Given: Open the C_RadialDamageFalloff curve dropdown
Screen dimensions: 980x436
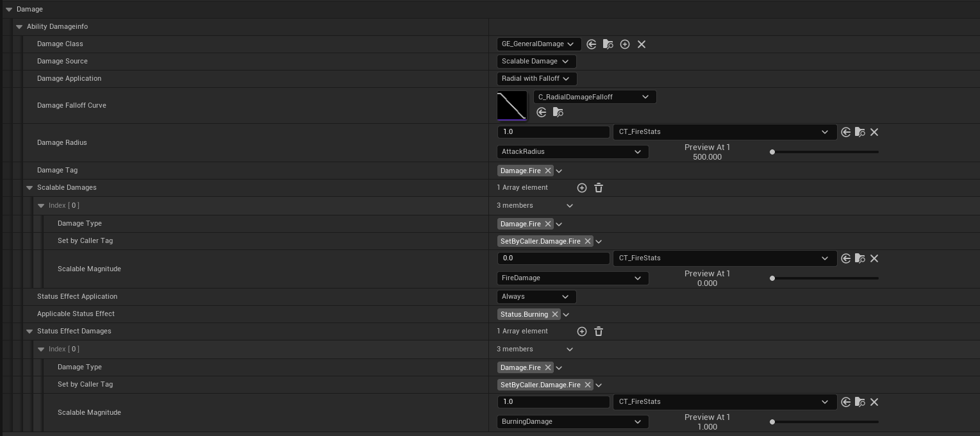Looking at the screenshot, I should tap(595, 97).
